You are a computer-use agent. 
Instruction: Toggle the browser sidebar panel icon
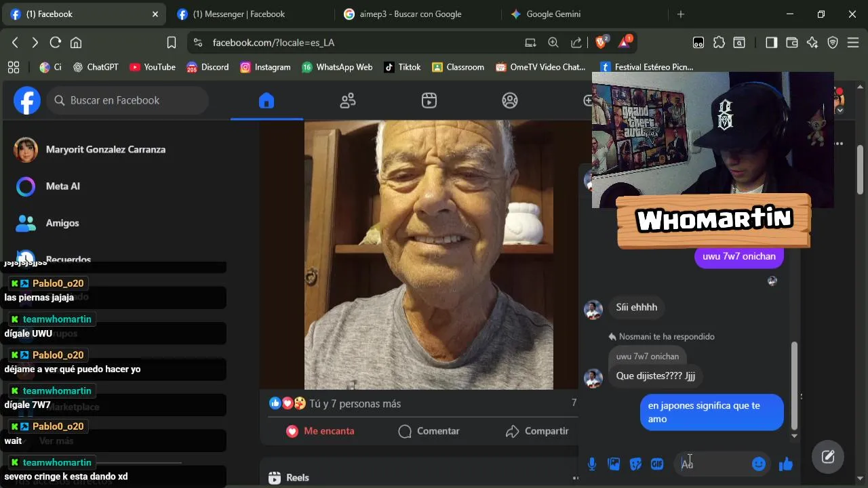pos(771,43)
